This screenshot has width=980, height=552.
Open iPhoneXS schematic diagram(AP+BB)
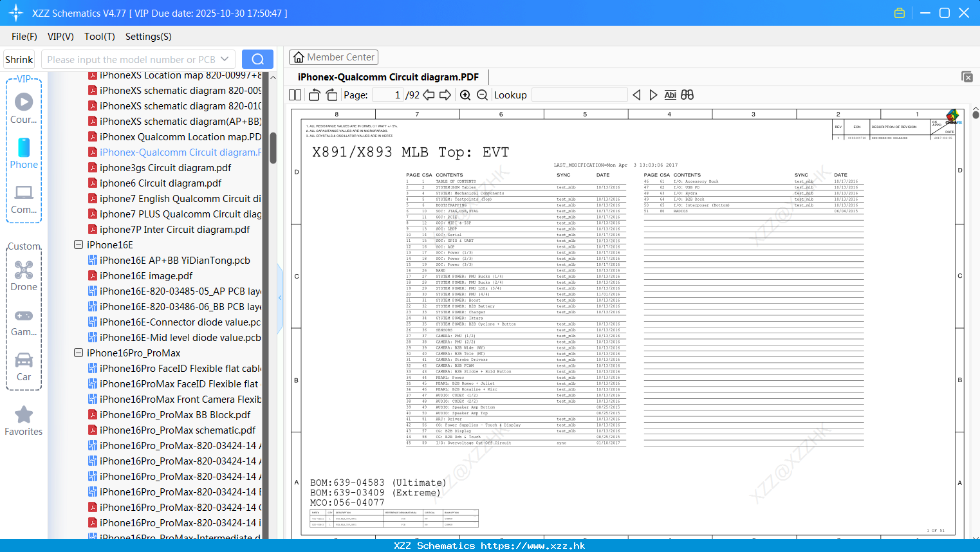click(x=175, y=122)
